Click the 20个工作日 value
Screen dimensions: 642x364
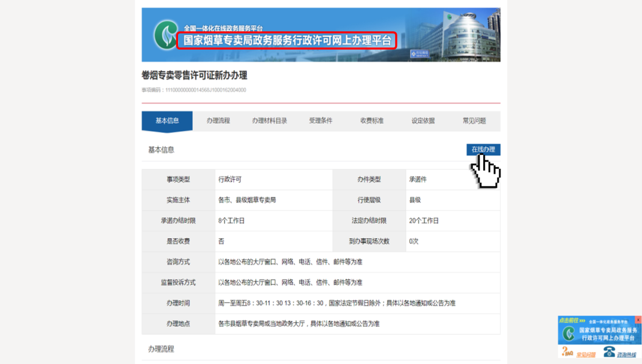424,221
